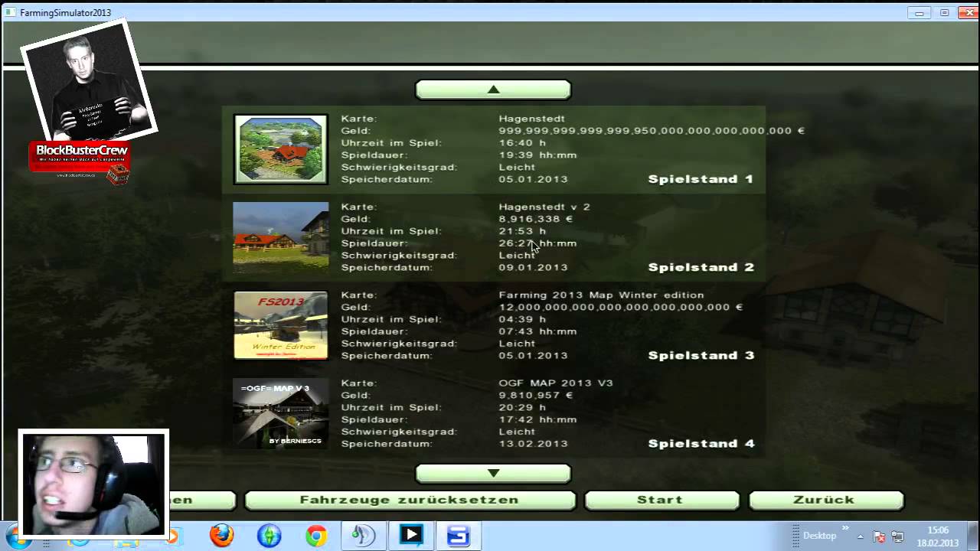
Task: Select the Hagenstedt map thumbnail
Action: coord(281,149)
